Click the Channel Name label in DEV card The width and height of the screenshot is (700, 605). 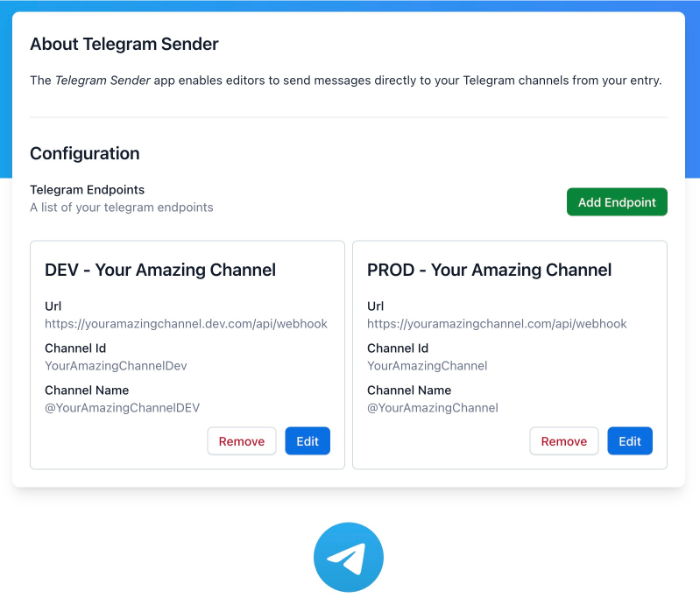click(x=87, y=390)
